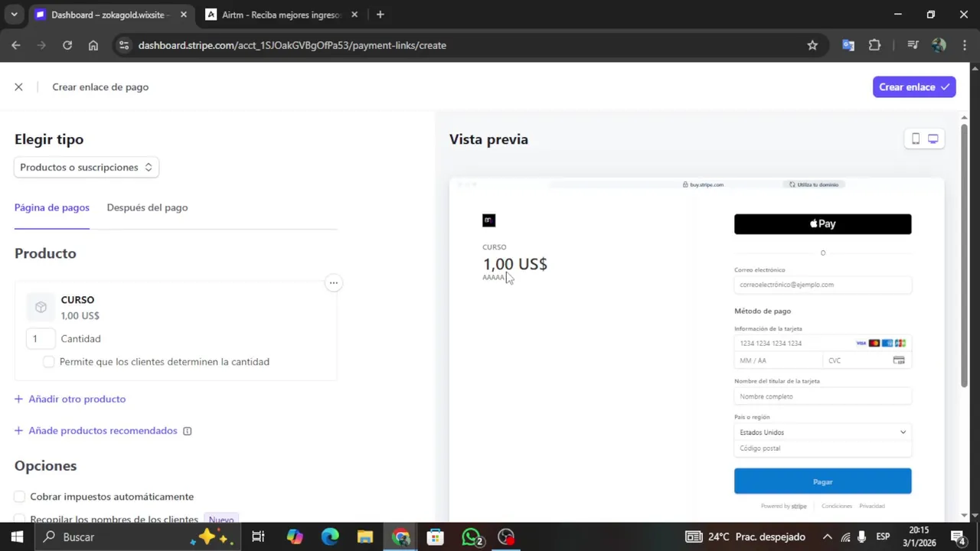Image resolution: width=980 pixels, height=551 pixels.
Task: Switch to the Dashboard zokagold tab
Action: (111, 15)
